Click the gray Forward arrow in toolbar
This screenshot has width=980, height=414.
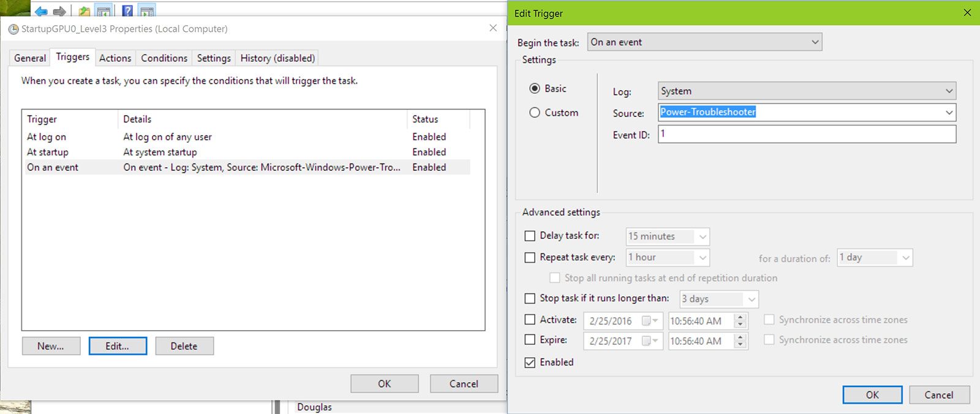(x=59, y=11)
